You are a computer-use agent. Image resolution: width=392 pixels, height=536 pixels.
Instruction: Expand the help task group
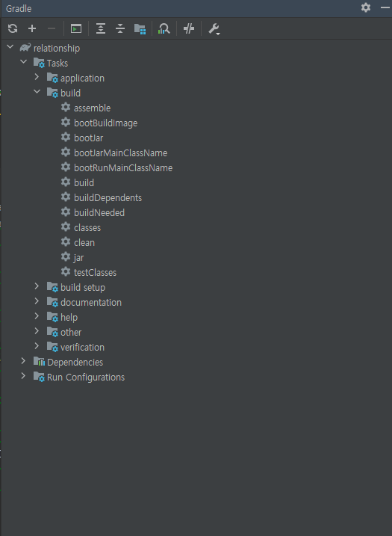37,316
